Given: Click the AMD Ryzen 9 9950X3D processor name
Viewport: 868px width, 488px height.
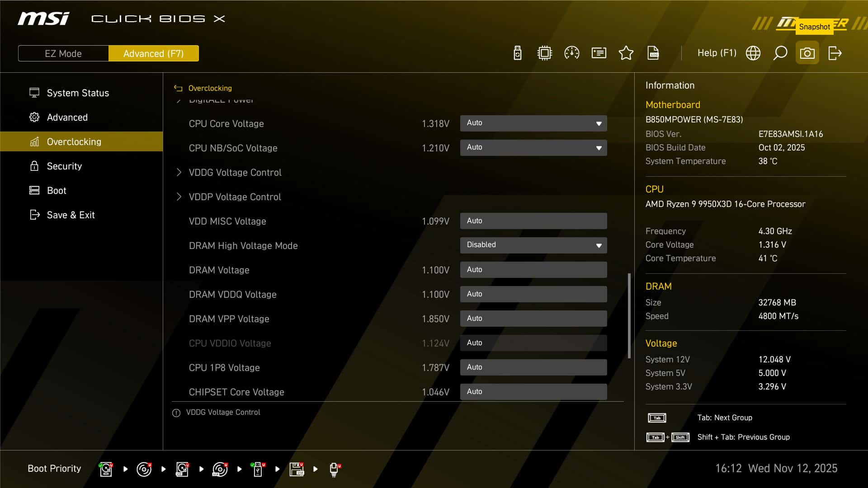Looking at the screenshot, I should pyautogui.click(x=725, y=204).
